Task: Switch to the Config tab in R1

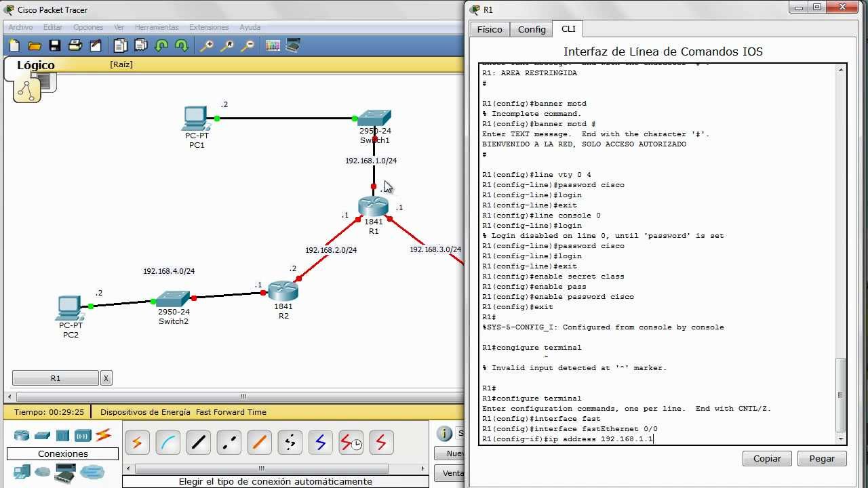Action: (x=532, y=29)
